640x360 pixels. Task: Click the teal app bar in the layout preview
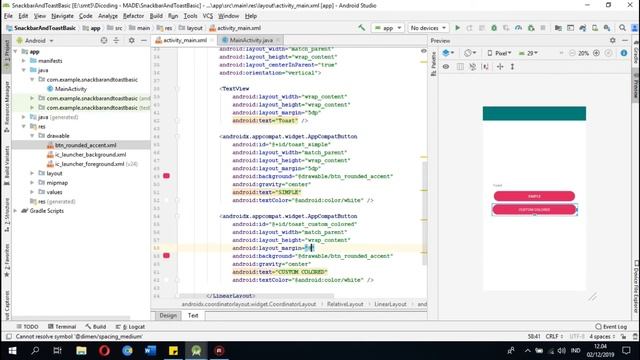click(x=534, y=113)
